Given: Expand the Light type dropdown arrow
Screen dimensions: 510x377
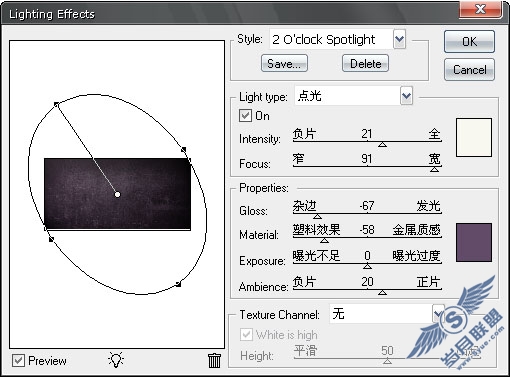Looking at the screenshot, I should [x=406, y=96].
